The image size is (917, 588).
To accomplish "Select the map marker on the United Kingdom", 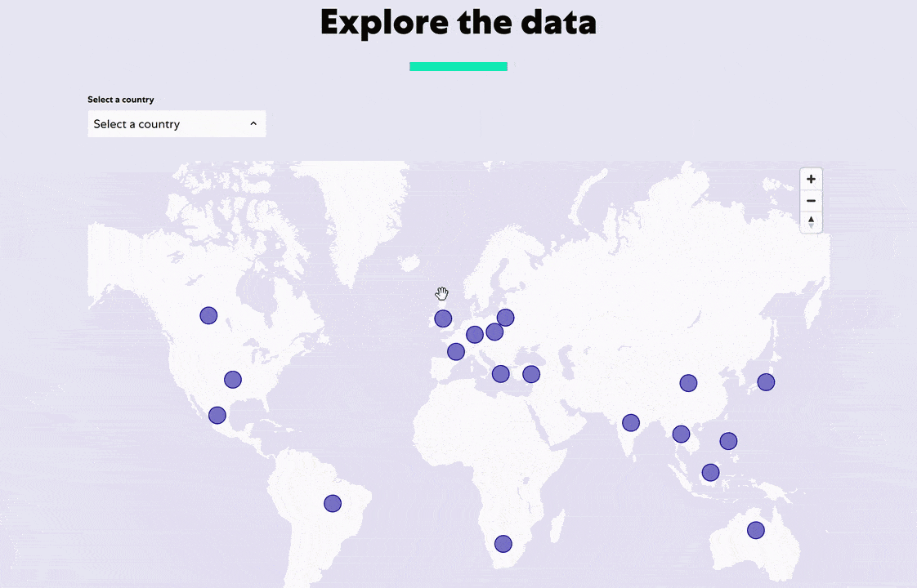I will 442,318.
